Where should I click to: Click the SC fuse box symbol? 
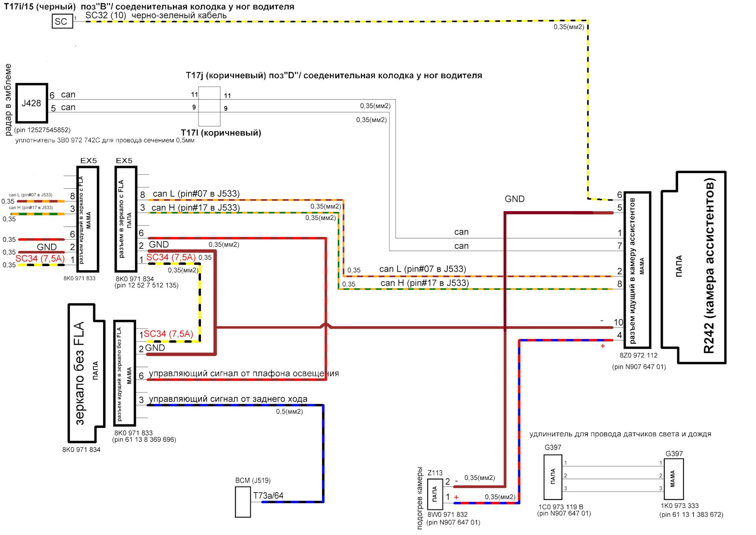click(x=62, y=21)
